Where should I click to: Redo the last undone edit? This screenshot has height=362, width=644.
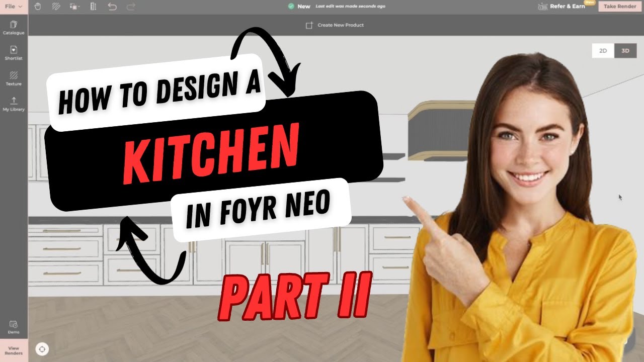[131, 7]
